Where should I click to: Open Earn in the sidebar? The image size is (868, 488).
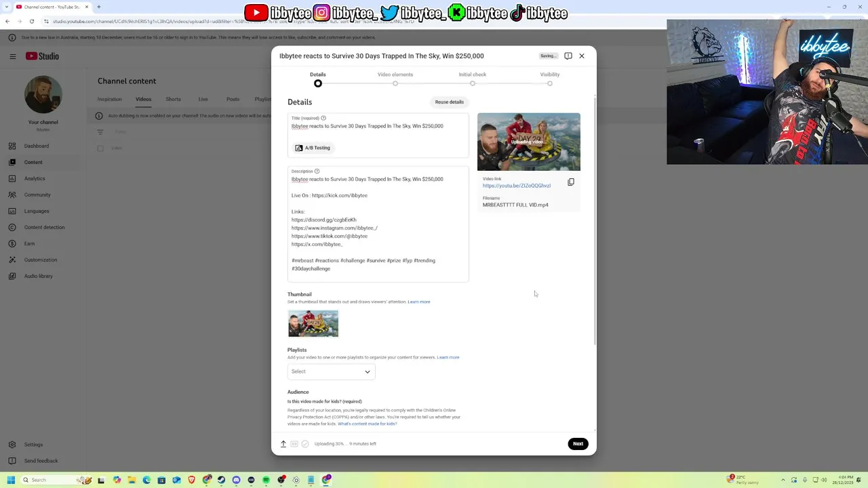(29, 243)
